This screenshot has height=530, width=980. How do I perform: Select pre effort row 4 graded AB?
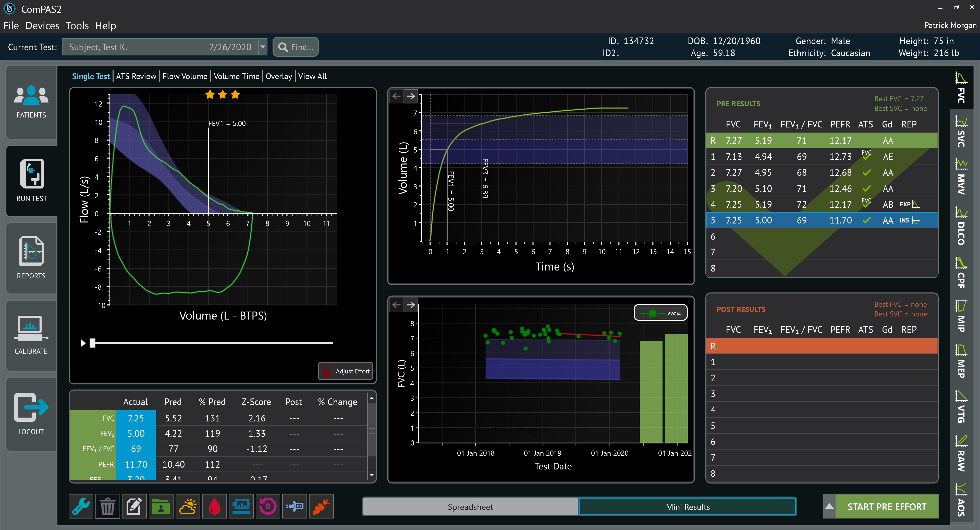pyautogui.click(x=822, y=204)
